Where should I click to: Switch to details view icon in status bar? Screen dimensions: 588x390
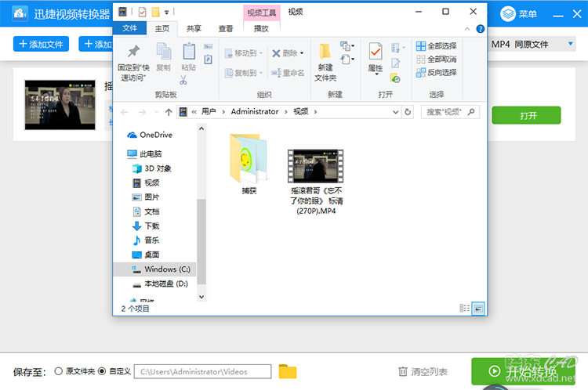point(465,308)
